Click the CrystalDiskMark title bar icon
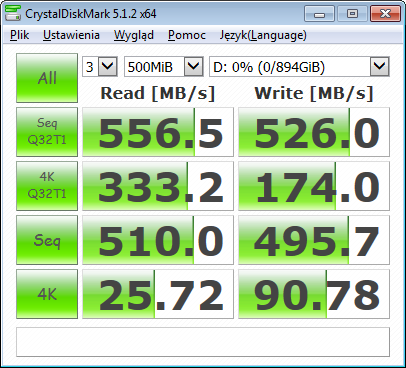This screenshot has width=406, height=368. (13, 13)
